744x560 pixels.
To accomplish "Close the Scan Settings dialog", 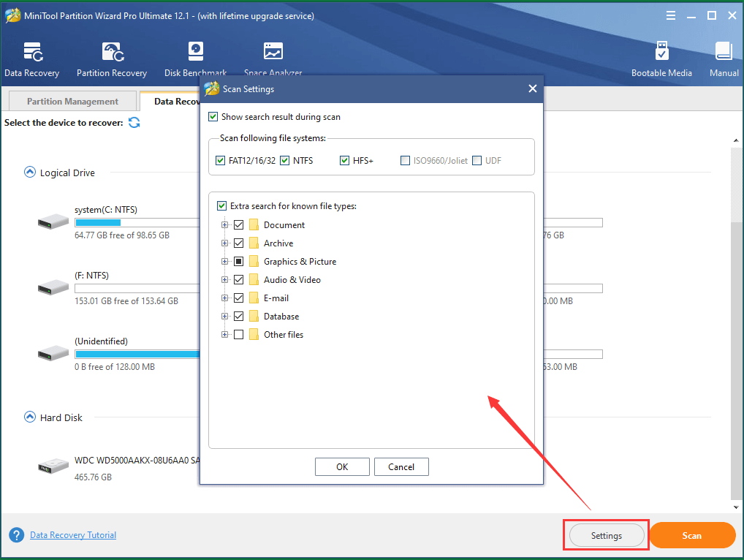I will [x=532, y=88].
